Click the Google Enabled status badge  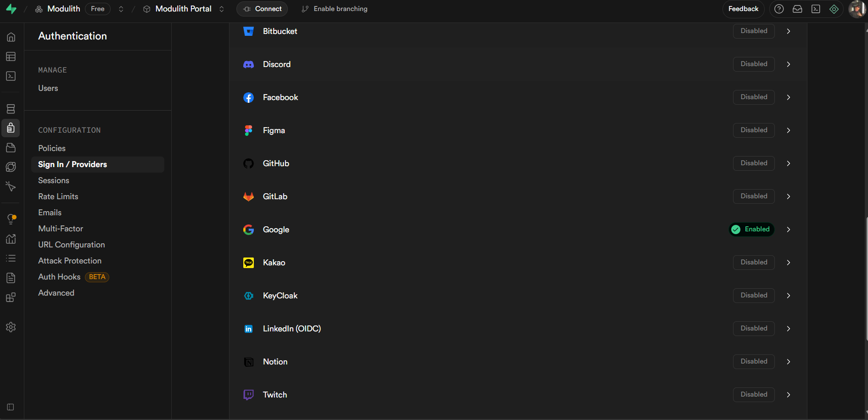pyautogui.click(x=751, y=229)
